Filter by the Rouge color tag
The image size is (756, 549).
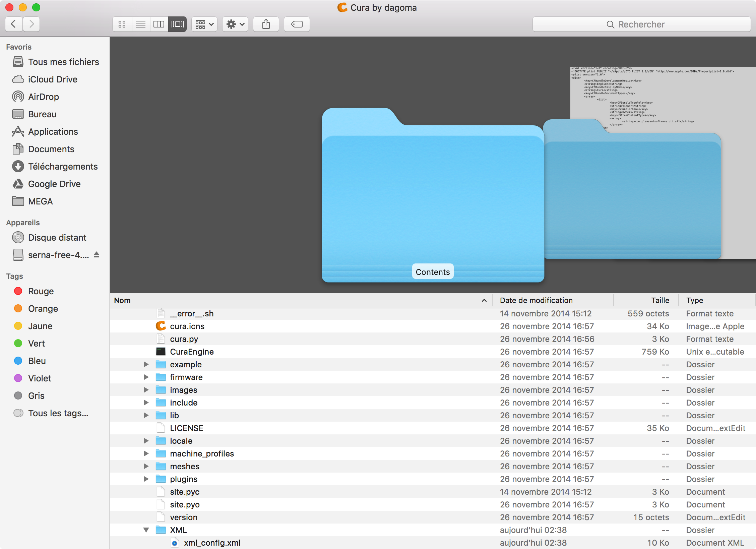(41, 291)
